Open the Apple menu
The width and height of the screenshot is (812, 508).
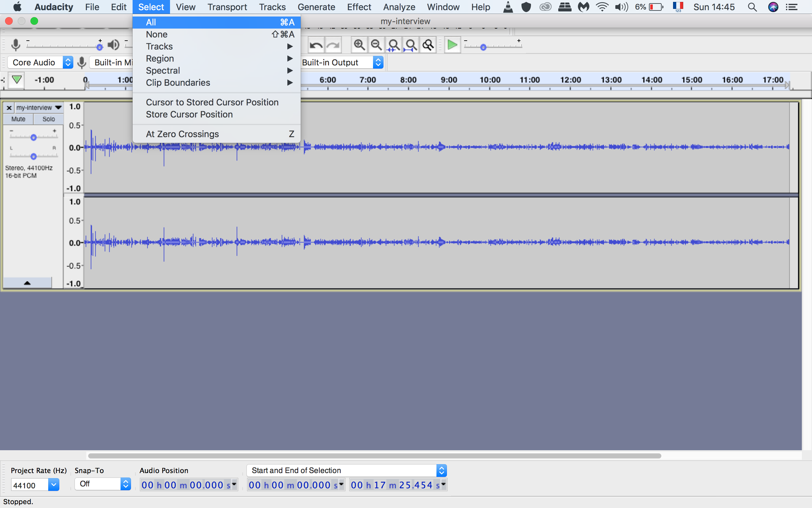coord(17,7)
